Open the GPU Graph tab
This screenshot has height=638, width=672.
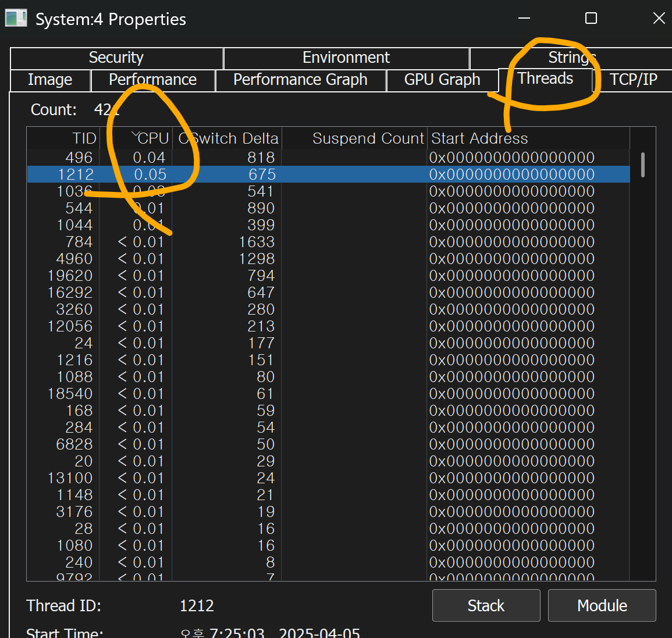pos(442,80)
